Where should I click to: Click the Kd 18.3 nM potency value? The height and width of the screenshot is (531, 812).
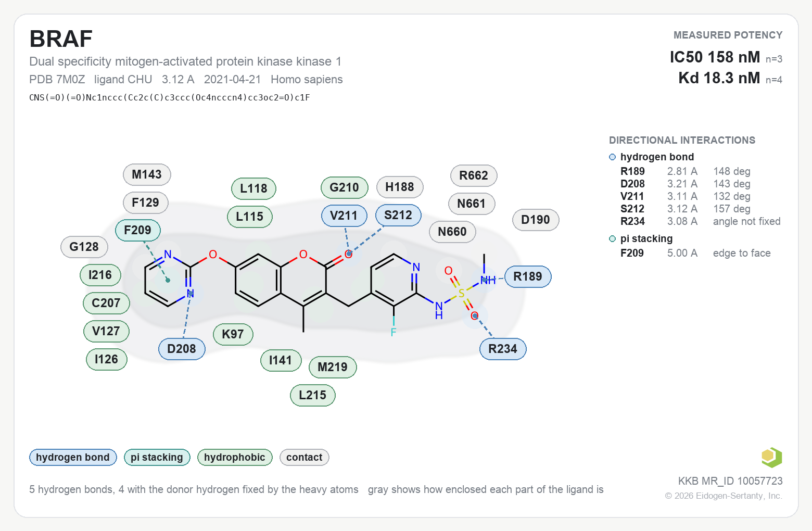click(719, 78)
